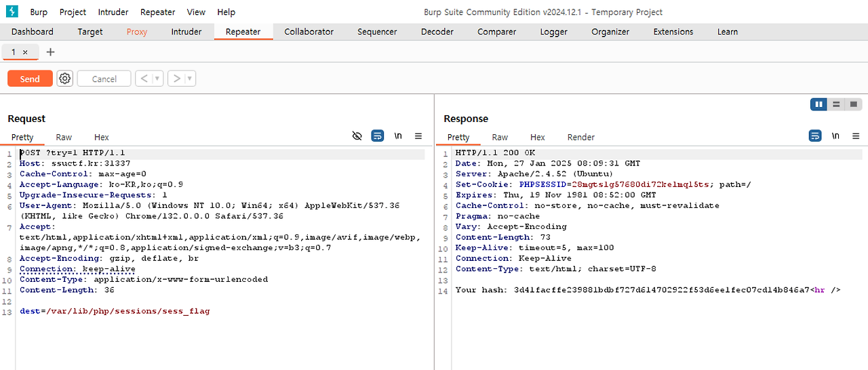Switch to Target tab
This screenshot has width=868, height=370.
coord(90,32)
